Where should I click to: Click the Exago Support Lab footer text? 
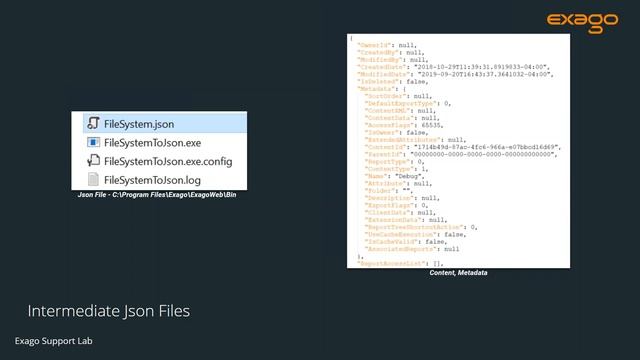click(53, 341)
